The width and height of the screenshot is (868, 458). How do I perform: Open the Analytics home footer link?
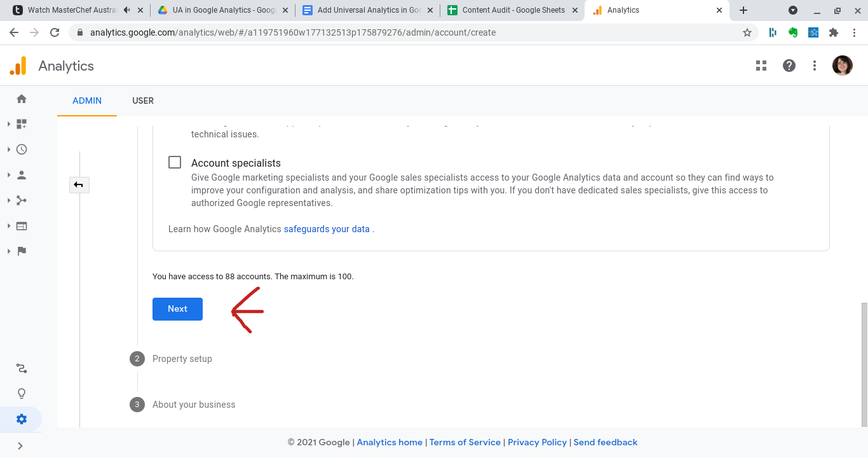pos(390,442)
